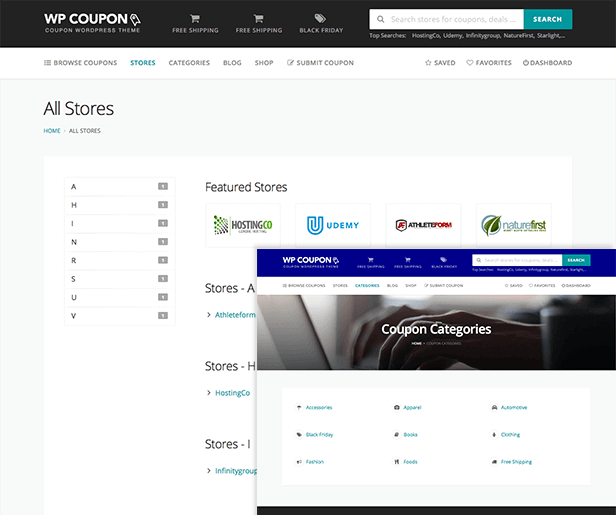This screenshot has width=616, height=515.
Task: Open the Infinitygroup store link
Action: (x=236, y=471)
